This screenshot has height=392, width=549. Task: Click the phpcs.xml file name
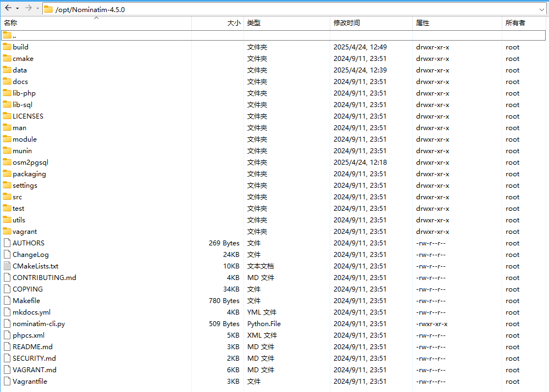pos(29,335)
